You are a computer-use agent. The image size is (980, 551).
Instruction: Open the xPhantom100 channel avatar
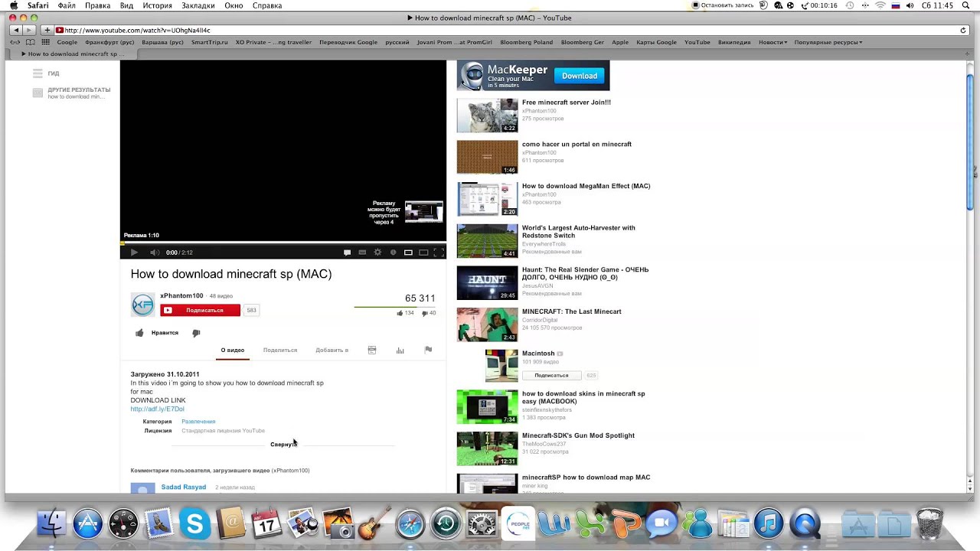click(x=142, y=305)
